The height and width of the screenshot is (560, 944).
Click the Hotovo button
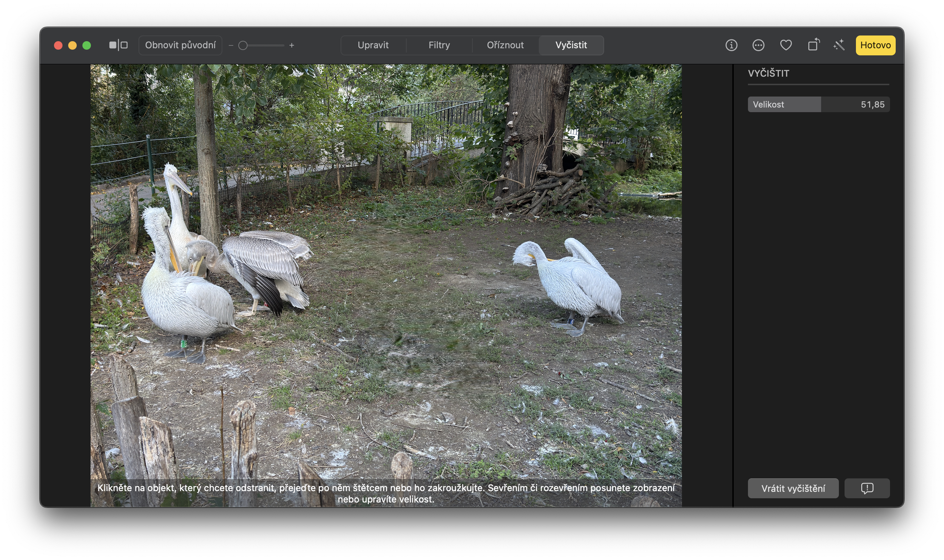point(875,45)
